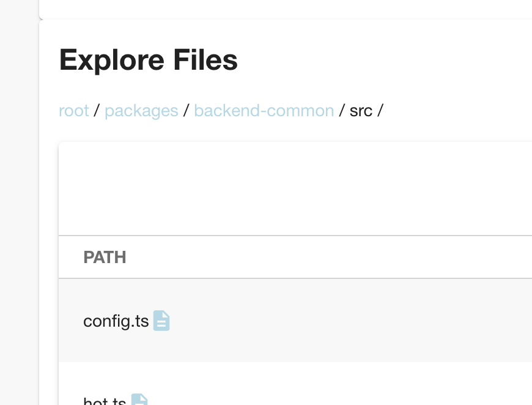Viewport: 532px width, 405px height.
Task: Navigate to root via breadcrumb link
Action: tap(73, 111)
